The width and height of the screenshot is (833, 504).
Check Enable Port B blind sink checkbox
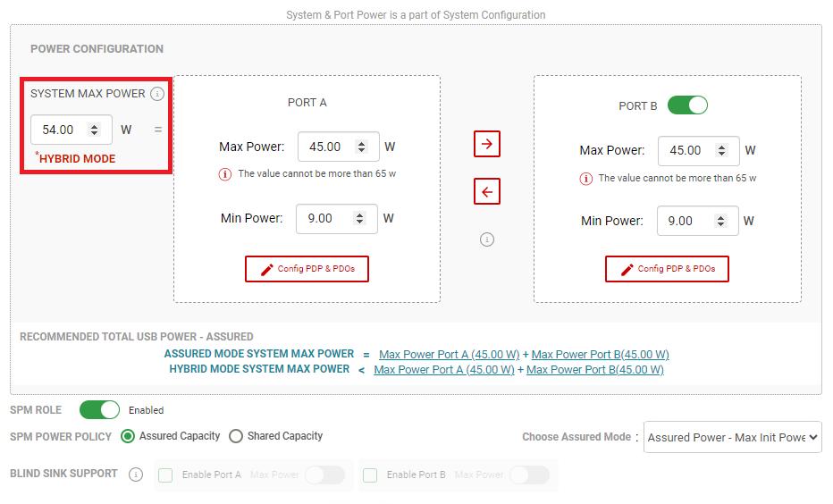point(370,475)
